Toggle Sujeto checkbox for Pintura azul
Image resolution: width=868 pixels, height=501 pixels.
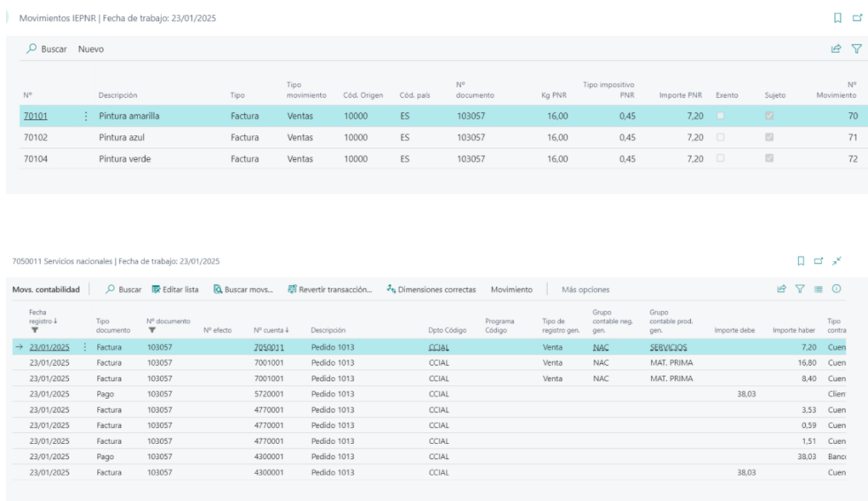click(769, 137)
